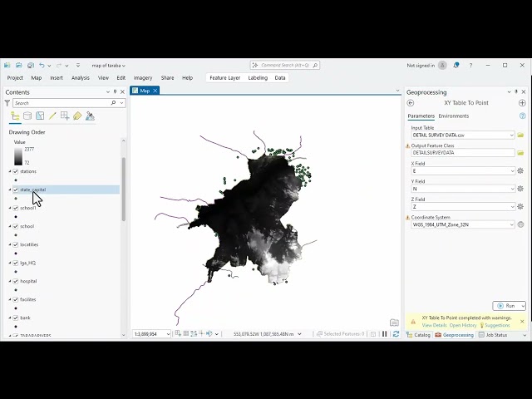Screen dimensions: 532x399
Task: Click the Z Field settings gear icon
Action: point(520,206)
